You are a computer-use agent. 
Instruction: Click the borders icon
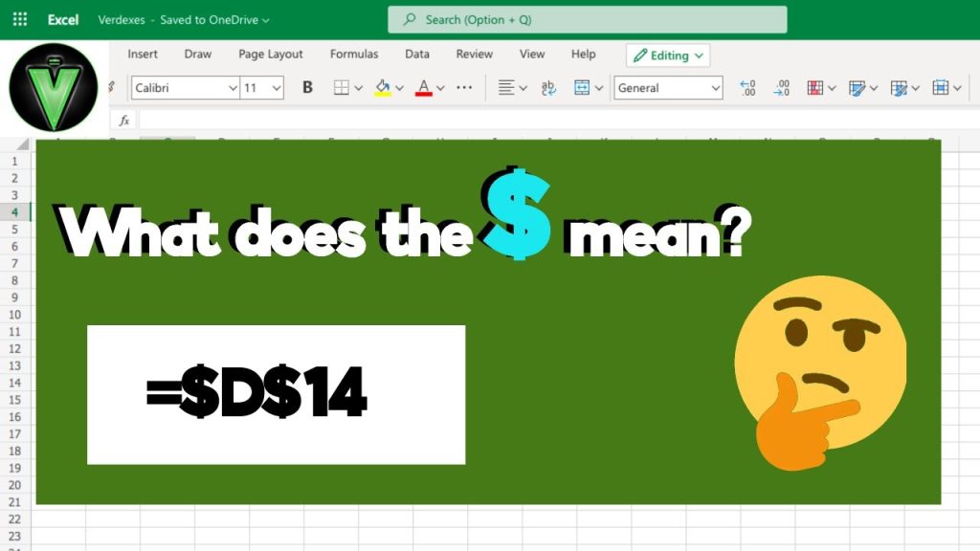coord(341,88)
